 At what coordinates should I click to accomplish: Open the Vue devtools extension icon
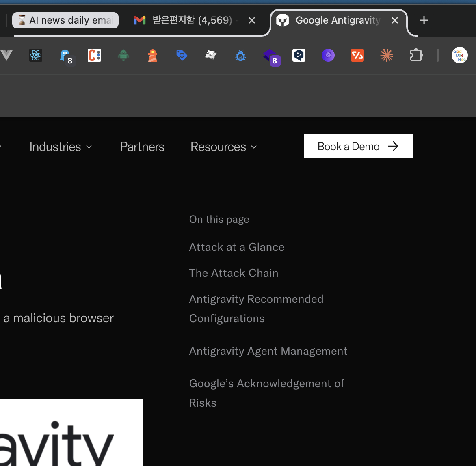(6, 55)
